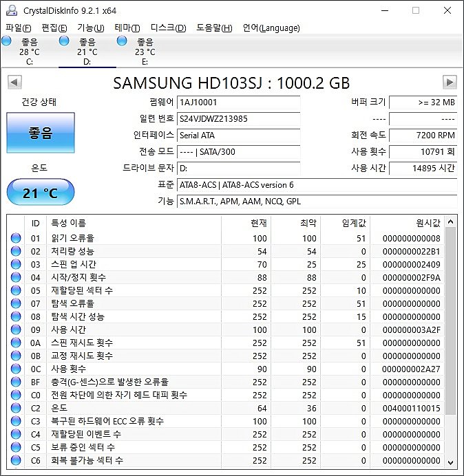Click status orb for C4 재할당된 이벤트 수
The height and width of the screenshot is (476, 464).
(16, 434)
